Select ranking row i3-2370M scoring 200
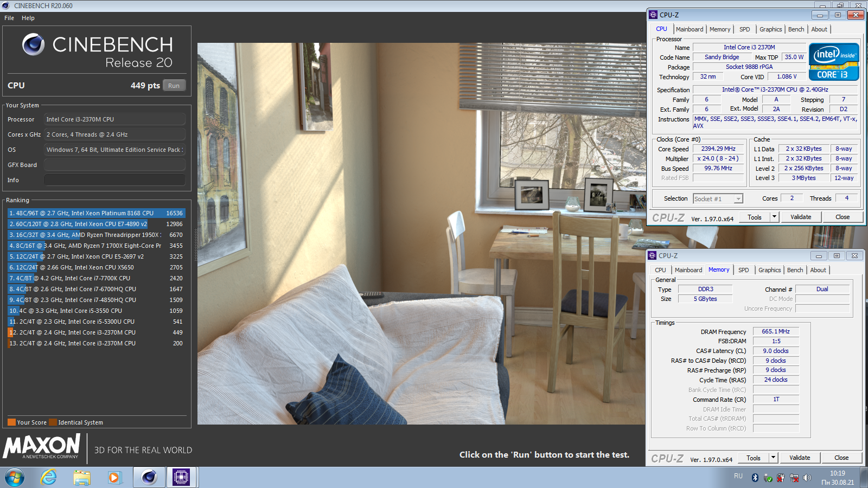The height and width of the screenshot is (488, 868). [96, 343]
